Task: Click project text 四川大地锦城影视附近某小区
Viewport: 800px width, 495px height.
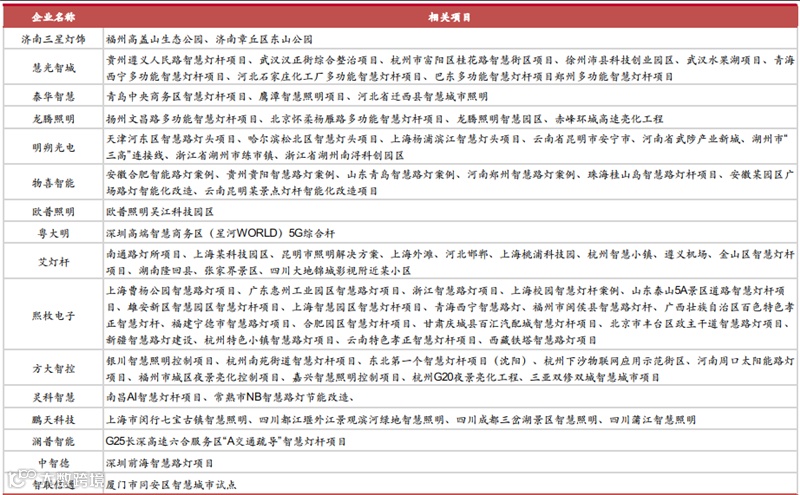Action: (340, 270)
